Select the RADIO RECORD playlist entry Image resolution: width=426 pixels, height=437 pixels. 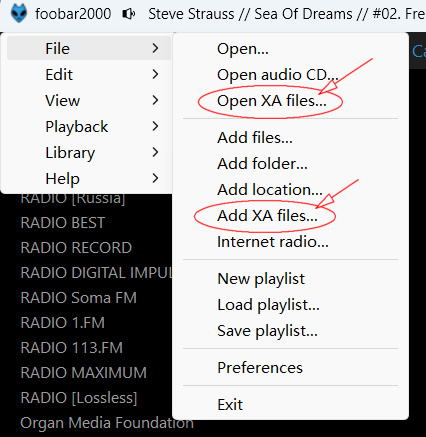pyautogui.click(x=76, y=248)
